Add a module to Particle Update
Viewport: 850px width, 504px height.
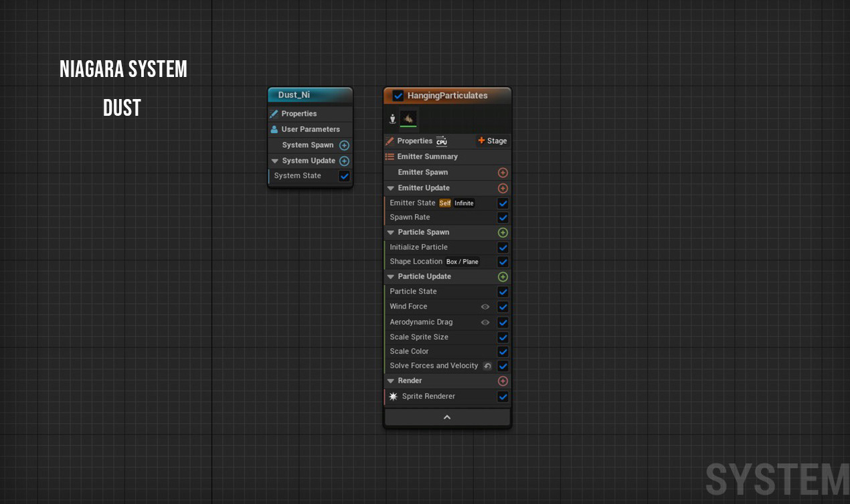pyautogui.click(x=503, y=276)
